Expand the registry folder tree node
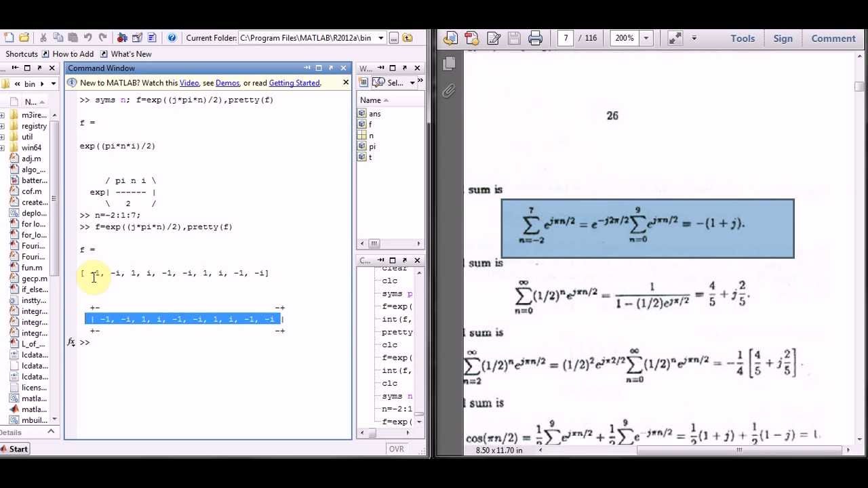The image size is (868, 488). (3, 126)
